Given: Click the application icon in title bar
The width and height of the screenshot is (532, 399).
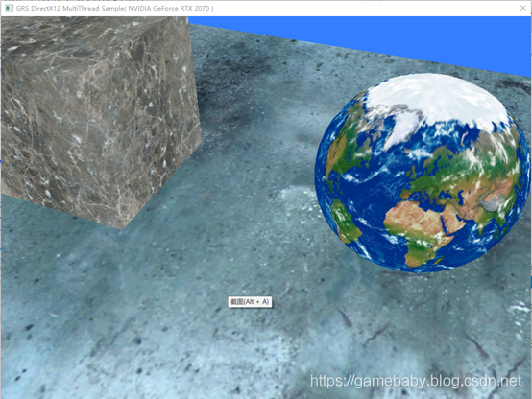Looking at the screenshot, I should coord(9,8).
